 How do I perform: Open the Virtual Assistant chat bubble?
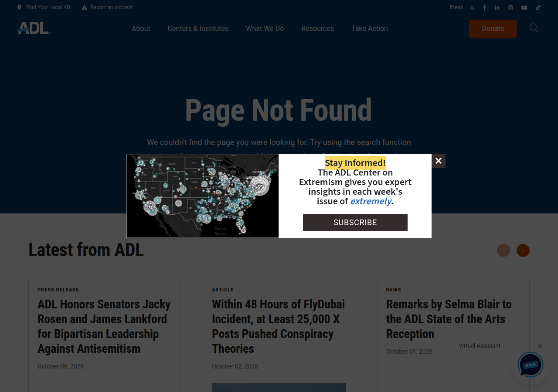point(530,365)
